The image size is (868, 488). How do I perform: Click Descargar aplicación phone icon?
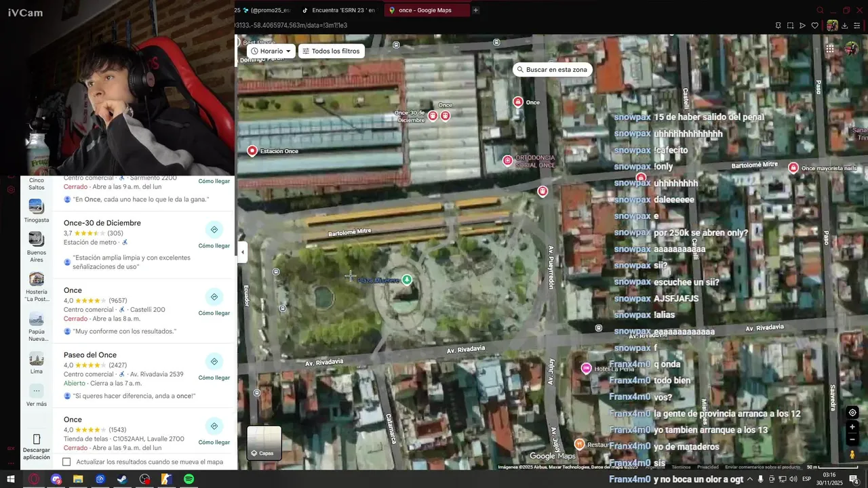[37, 439]
